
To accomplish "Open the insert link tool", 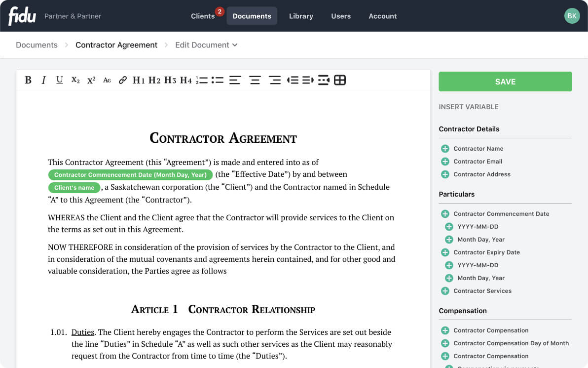I will [122, 80].
